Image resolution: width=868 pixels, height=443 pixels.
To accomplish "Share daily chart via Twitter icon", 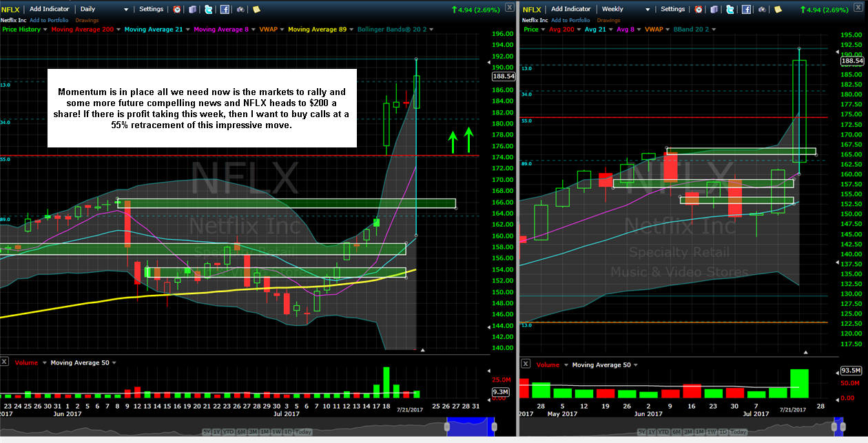I will coord(208,10).
